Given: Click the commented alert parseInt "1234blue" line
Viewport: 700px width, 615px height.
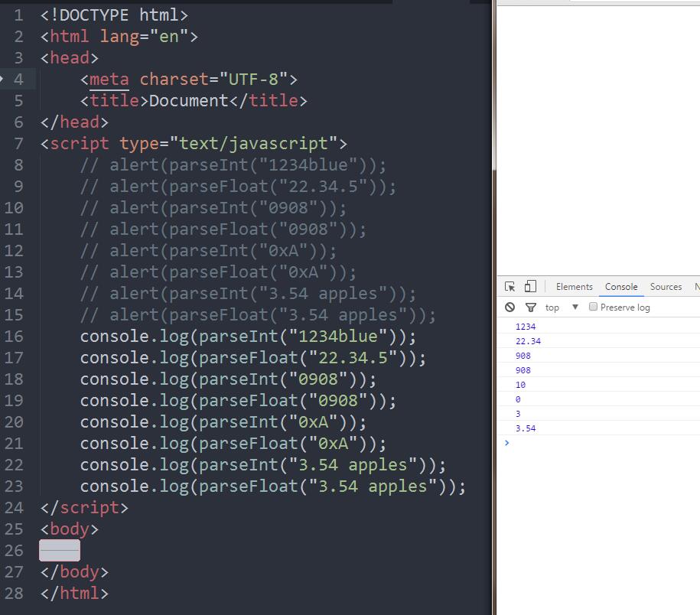Looking at the screenshot, I should click(x=233, y=164).
